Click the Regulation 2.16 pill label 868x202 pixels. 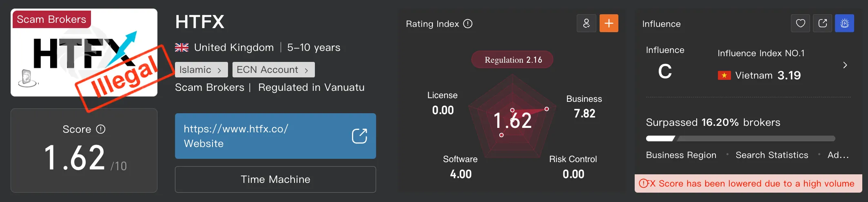[512, 59]
